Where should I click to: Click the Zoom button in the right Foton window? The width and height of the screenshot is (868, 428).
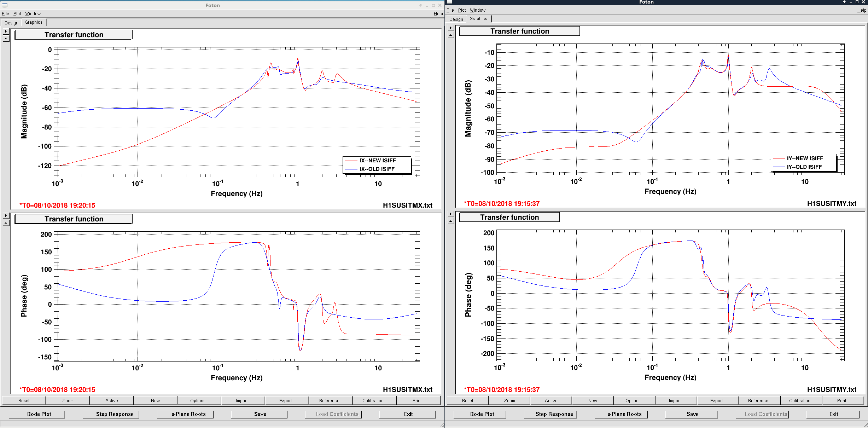(x=509, y=400)
